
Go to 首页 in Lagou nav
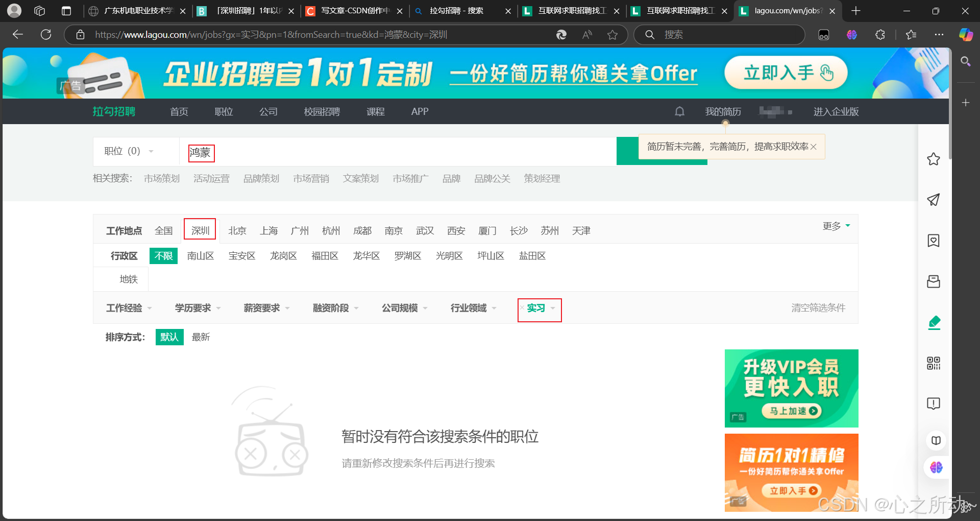[x=179, y=111]
